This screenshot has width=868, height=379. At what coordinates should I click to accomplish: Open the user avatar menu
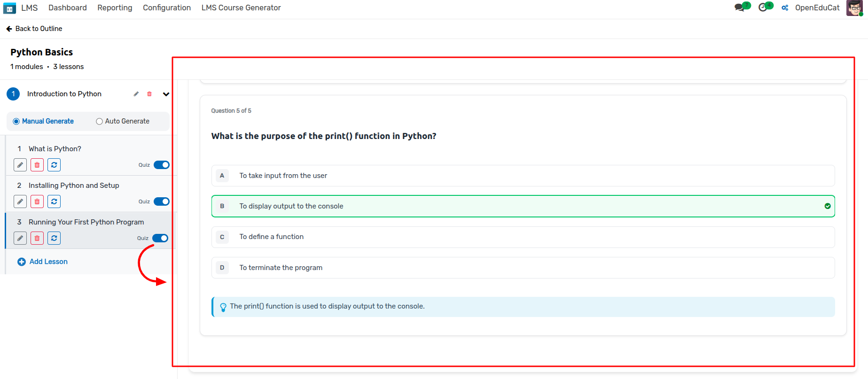point(854,8)
